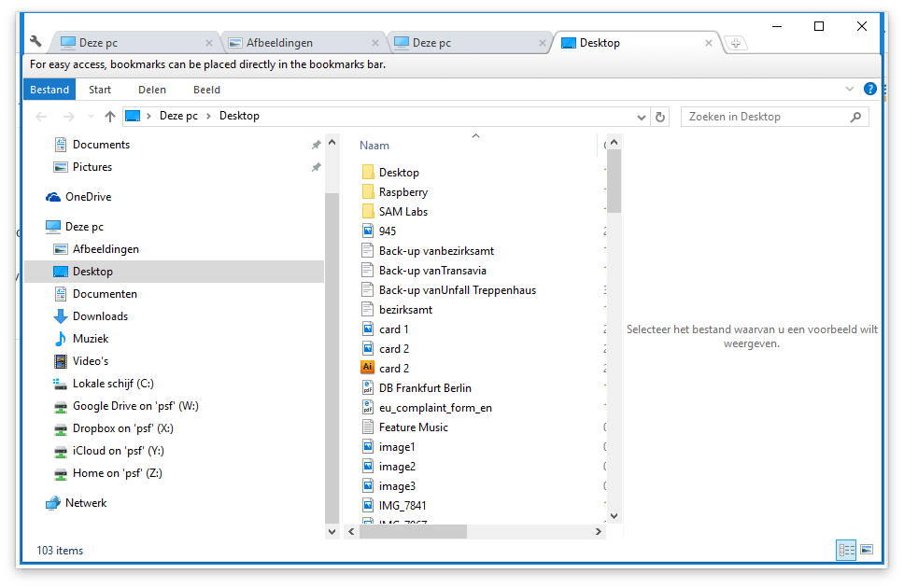
Task: Unpin Documents from quick access
Action: 316,145
